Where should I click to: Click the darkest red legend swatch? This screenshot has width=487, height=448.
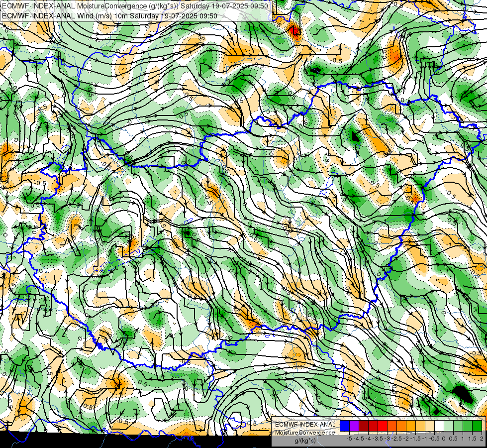(364, 426)
